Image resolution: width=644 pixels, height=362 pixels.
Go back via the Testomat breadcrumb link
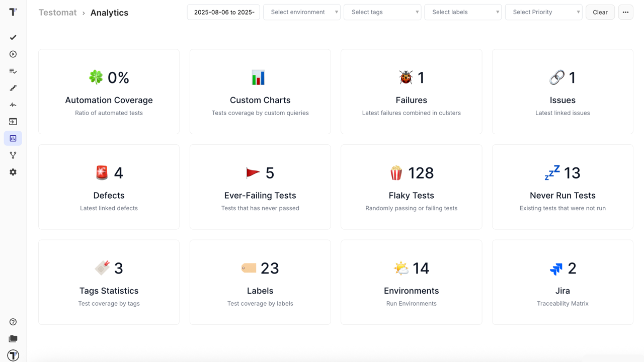click(x=57, y=12)
